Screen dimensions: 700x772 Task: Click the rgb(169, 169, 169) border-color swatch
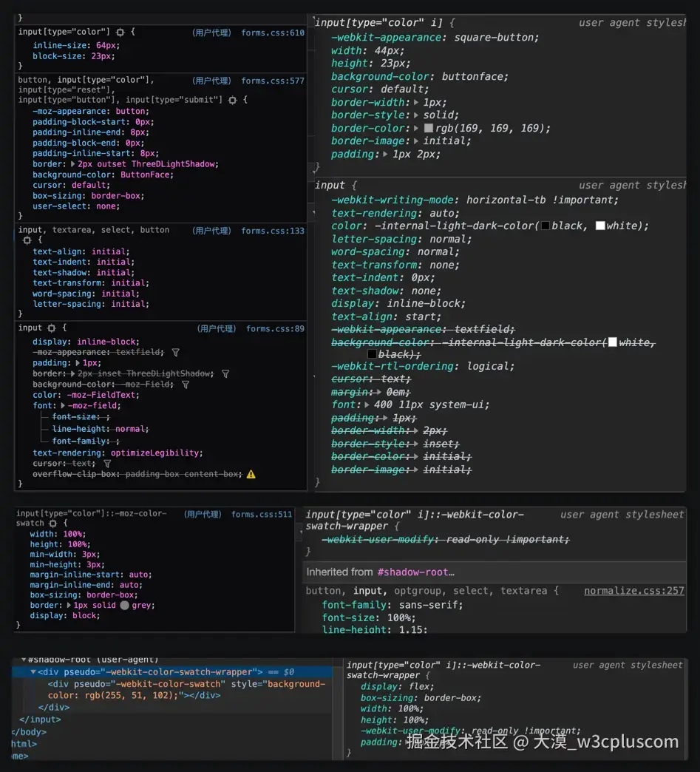428,128
